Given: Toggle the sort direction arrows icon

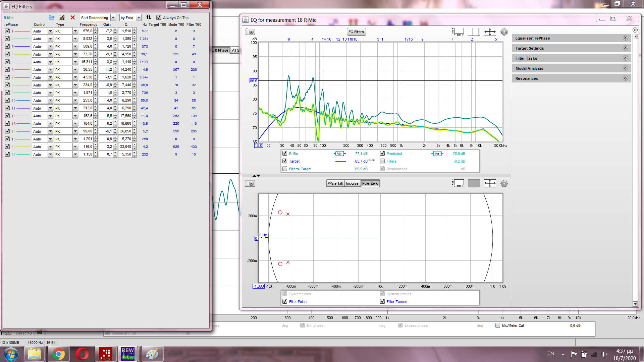Looking at the screenshot, I should [x=149, y=17].
